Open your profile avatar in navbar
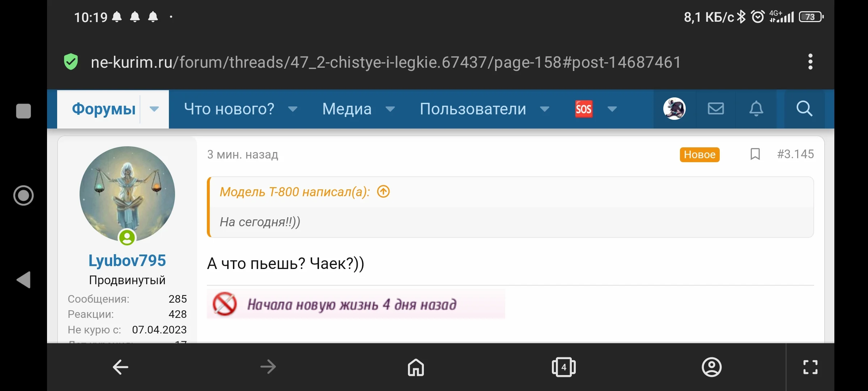The width and height of the screenshot is (868, 391). (x=674, y=109)
